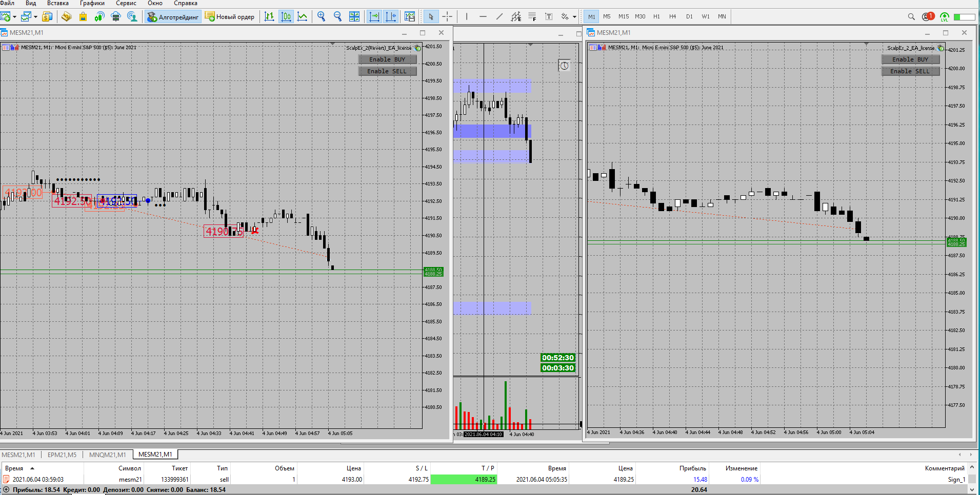Select the vertical line drawing tool

467,17
